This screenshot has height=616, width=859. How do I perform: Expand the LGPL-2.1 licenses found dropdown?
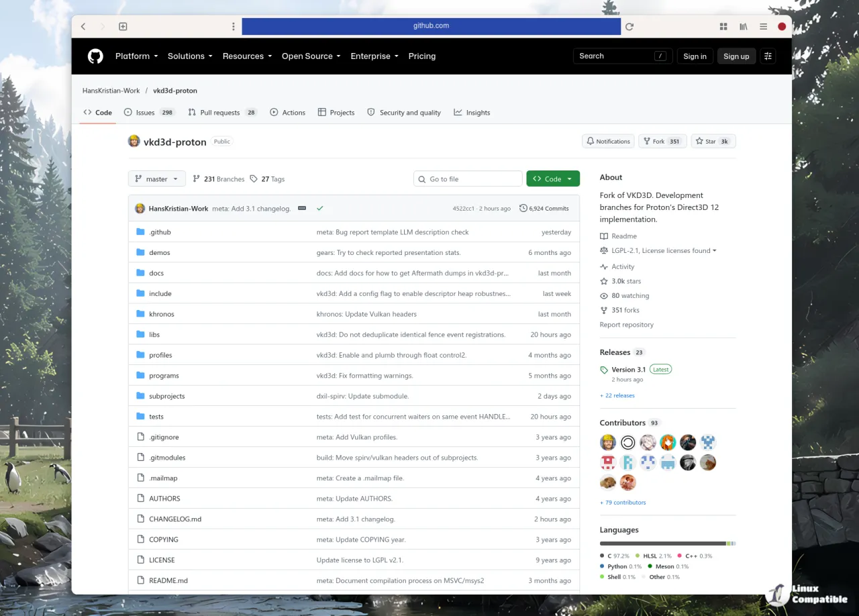click(659, 251)
